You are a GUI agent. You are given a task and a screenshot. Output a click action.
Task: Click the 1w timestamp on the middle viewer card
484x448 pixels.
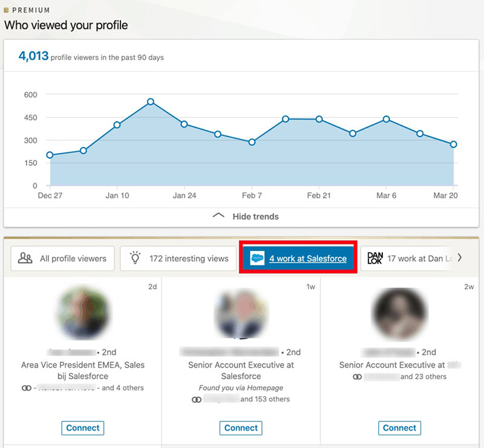(x=310, y=287)
